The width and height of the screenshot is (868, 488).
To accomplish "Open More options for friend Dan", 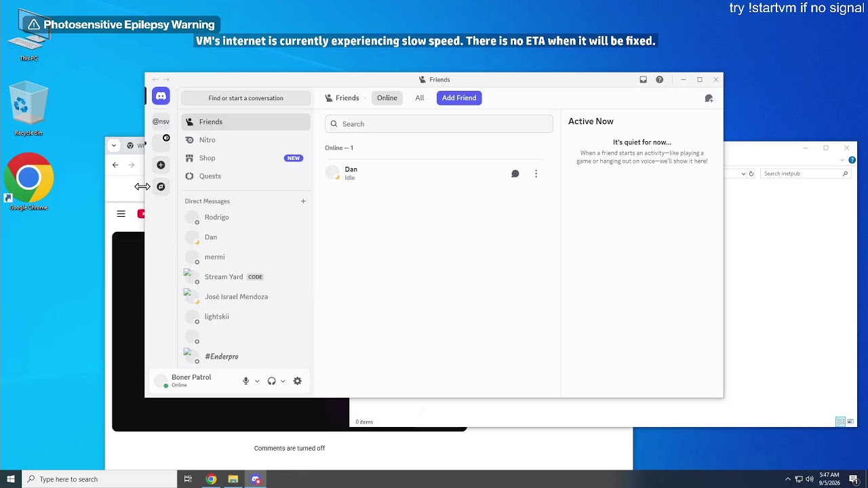I will pos(536,174).
